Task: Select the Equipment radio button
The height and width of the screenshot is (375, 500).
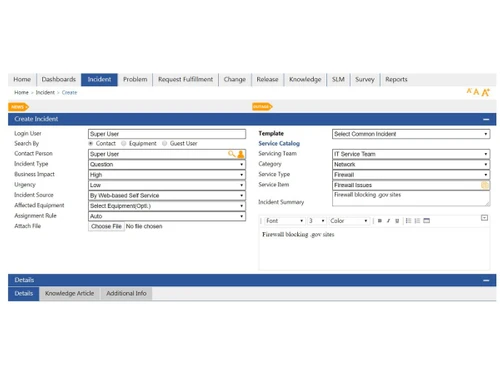Action: click(124, 143)
